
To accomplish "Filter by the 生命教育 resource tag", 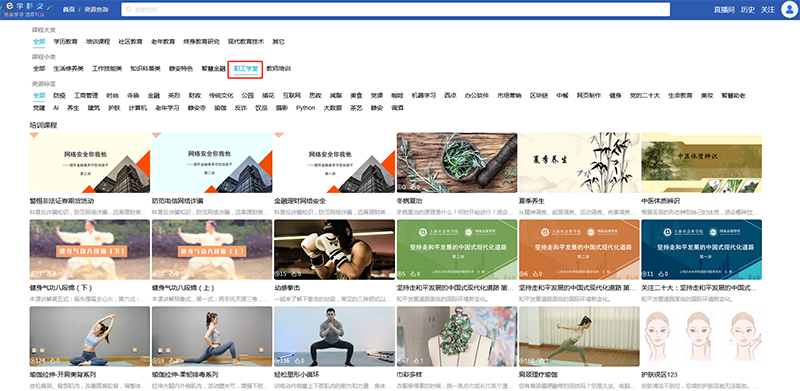I will (x=680, y=95).
